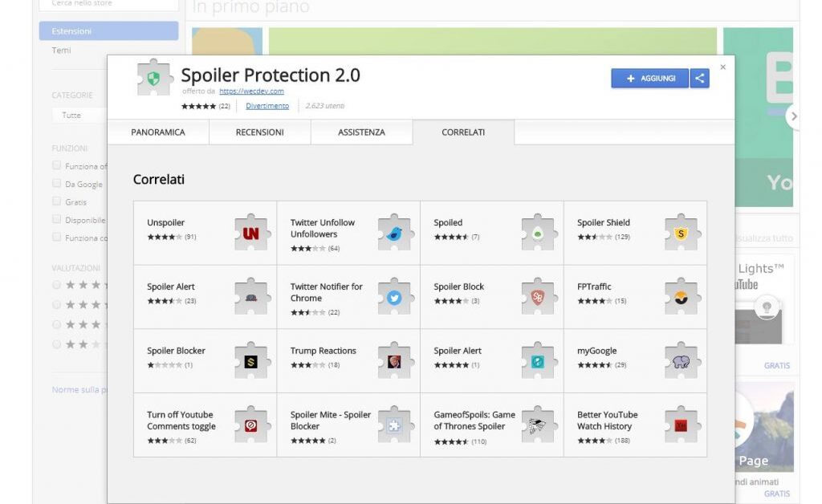Select the Correlati tab
Image resolution: width=822 pixels, height=504 pixels.
[x=463, y=132]
